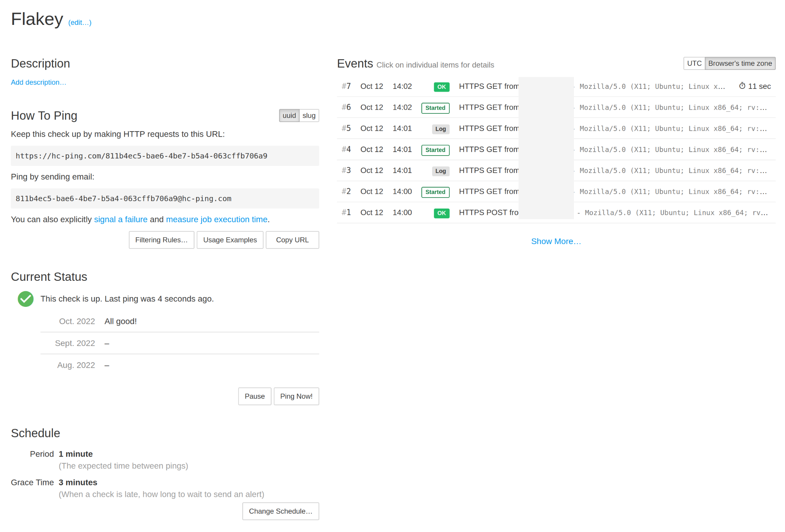
Task: Click the Started badge on event #2
Action: [x=435, y=192]
